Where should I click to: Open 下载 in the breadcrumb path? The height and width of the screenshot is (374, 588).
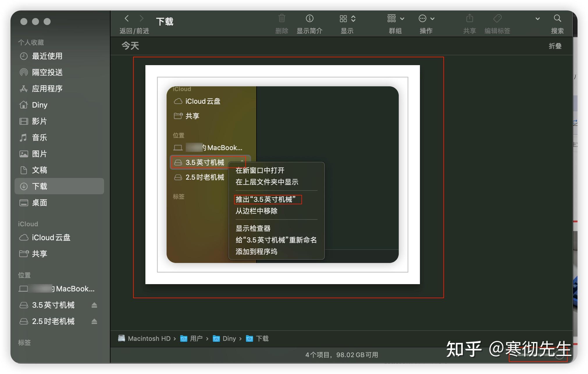coord(262,338)
